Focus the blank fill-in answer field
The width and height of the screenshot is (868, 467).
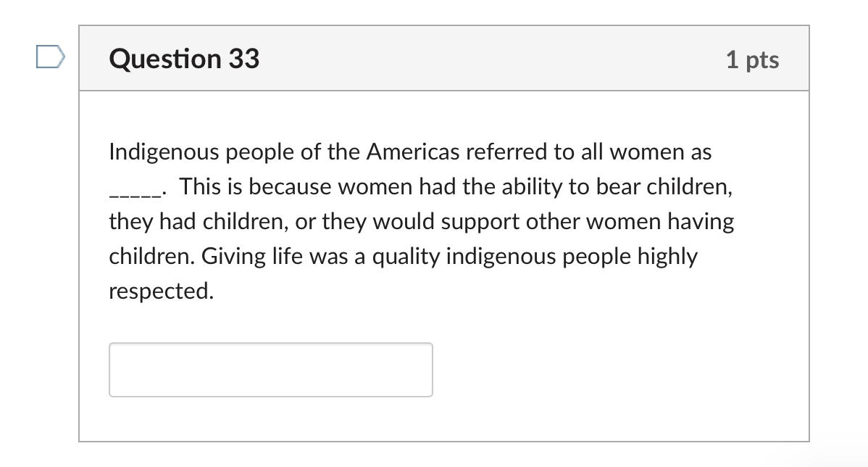(270, 369)
